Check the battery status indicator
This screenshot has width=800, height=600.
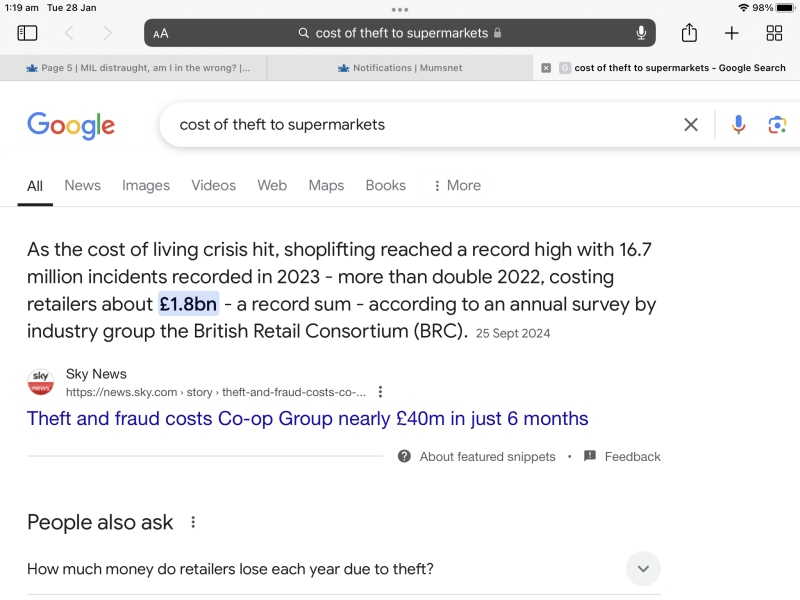click(785, 8)
